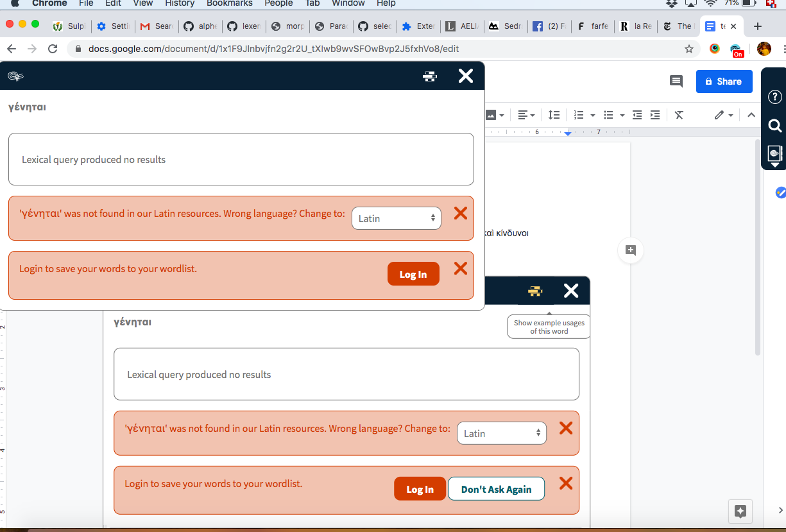Apply a numbered list
Viewport: 786px width, 532px height.
tap(579, 115)
